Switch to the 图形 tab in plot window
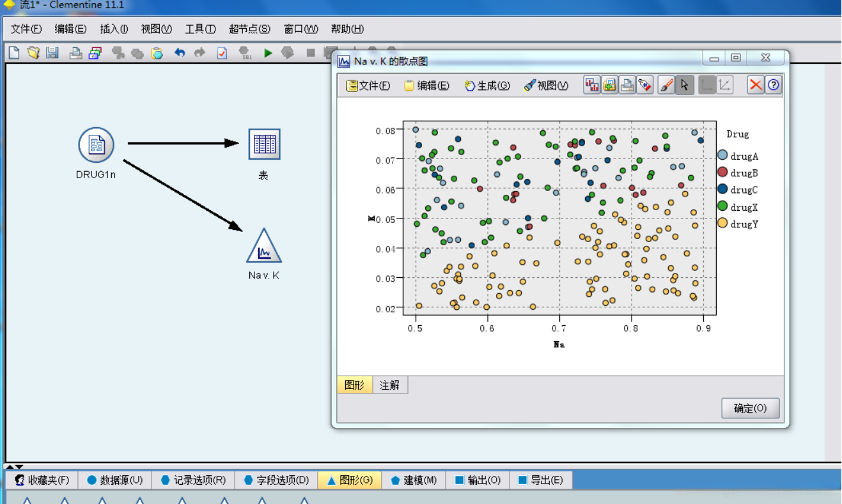 tap(354, 385)
